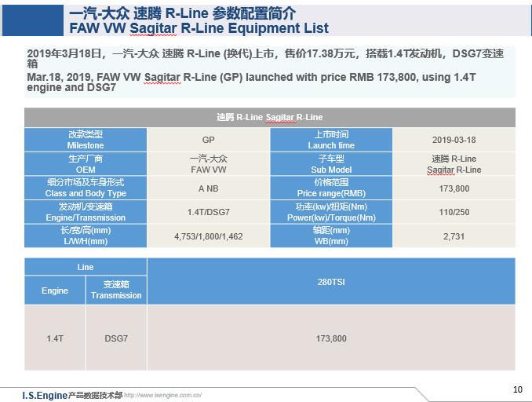Select the wheelbase value '2,731'
This screenshot has width=532, height=402.
click(454, 236)
